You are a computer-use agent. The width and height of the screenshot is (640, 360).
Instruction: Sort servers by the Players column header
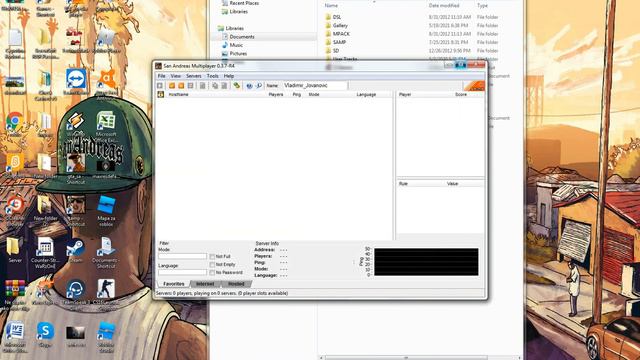[x=276, y=94]
